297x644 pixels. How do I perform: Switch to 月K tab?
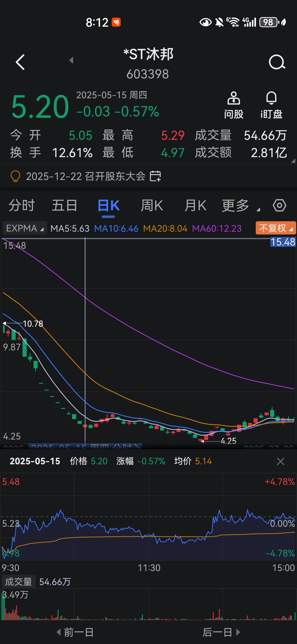(196, 206)
